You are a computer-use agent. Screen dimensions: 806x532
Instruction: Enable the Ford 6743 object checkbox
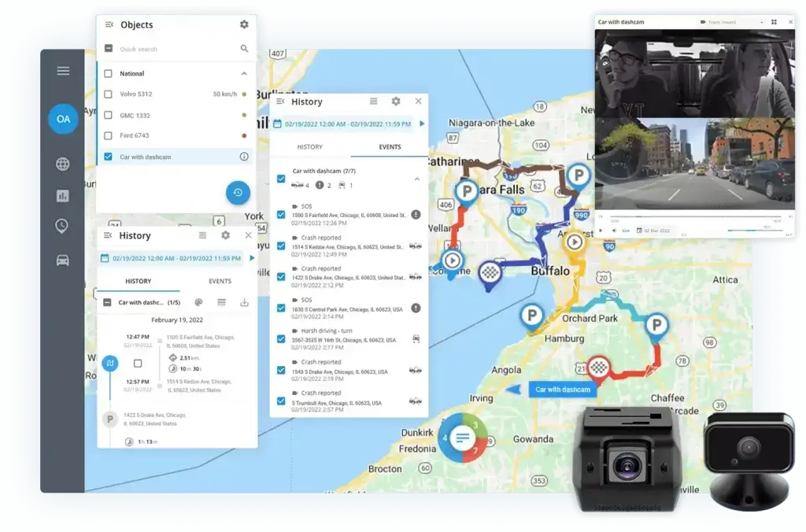(x=109, y=136)
